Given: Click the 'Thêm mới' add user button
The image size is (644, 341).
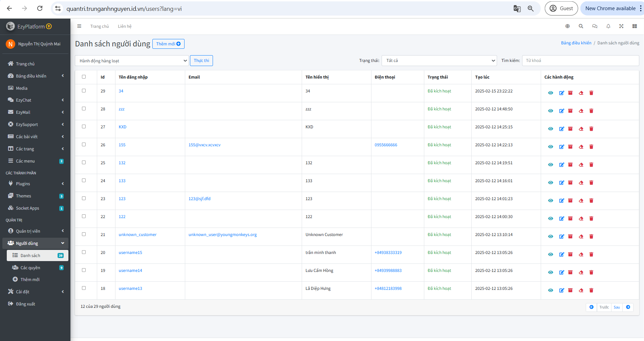Looking at the screenshot, I should click(168, 44).
